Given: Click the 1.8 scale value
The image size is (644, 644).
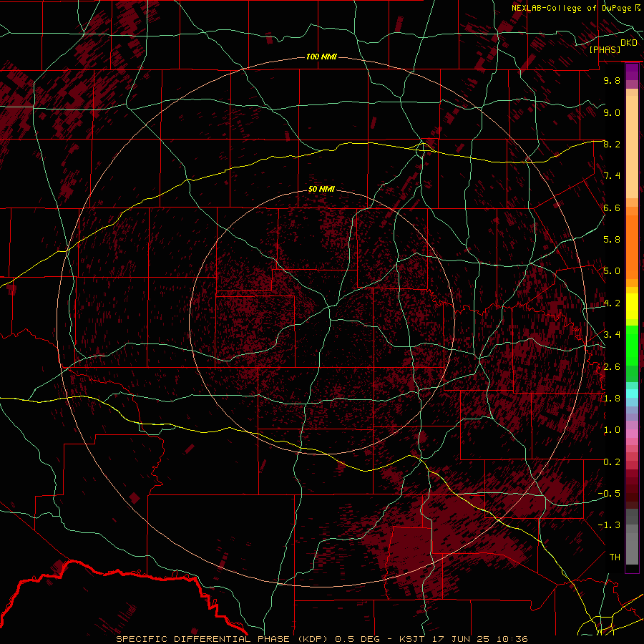Looking at the screenshot, I should (612, 399).
